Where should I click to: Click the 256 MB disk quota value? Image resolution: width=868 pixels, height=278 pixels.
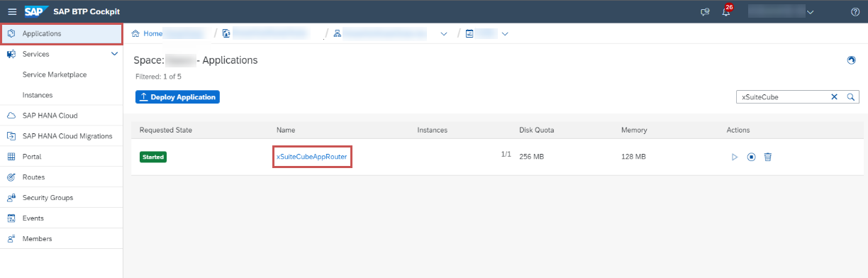click(532, 157)
